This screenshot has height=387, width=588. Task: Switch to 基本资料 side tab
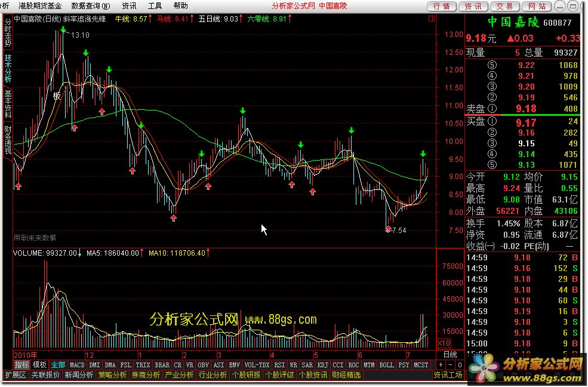(x=8, y=104)
